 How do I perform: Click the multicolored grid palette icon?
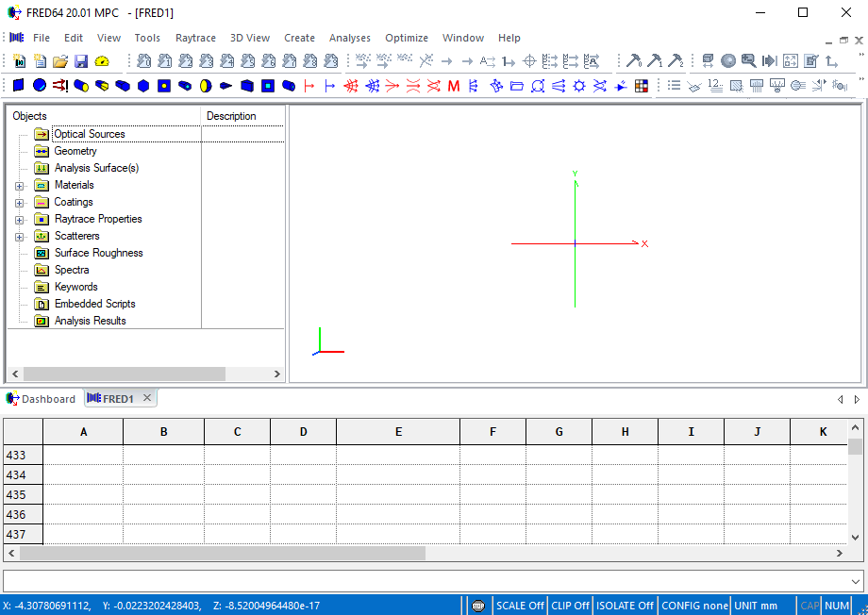coord(642,86)
